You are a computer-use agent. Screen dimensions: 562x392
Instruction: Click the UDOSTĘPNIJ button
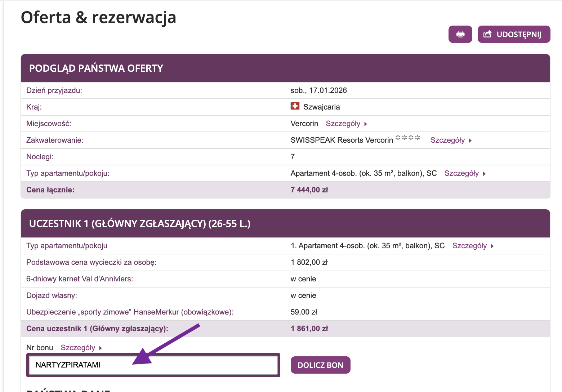[x=514, y=34]
